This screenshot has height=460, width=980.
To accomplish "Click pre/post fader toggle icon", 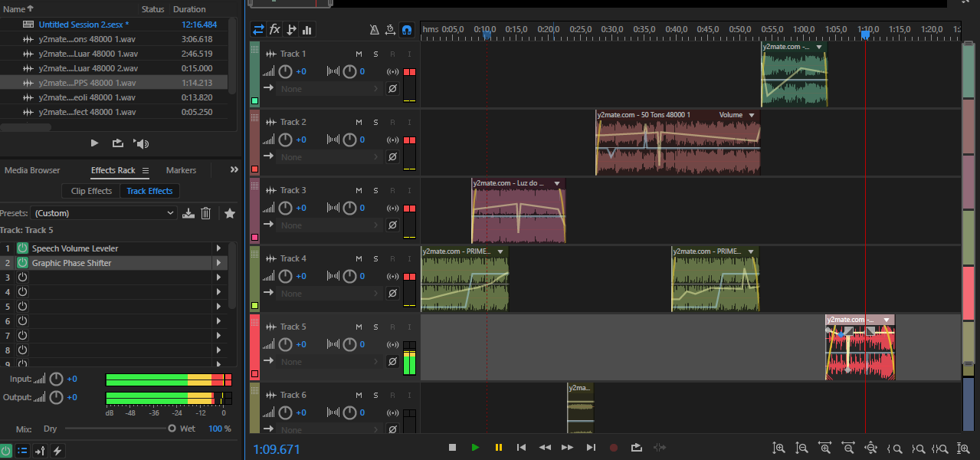I will (41, 451).
